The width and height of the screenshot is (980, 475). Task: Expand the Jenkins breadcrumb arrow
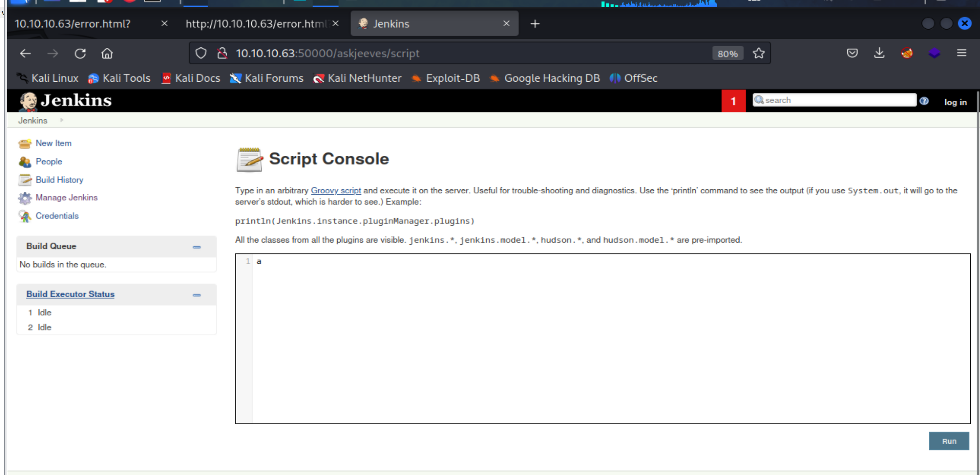pos(62,120)
